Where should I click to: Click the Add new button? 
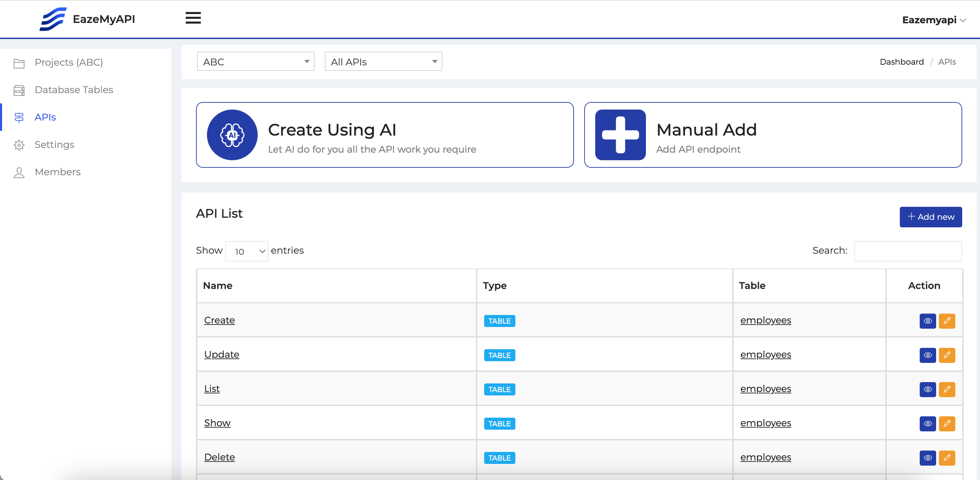(931, 217)
